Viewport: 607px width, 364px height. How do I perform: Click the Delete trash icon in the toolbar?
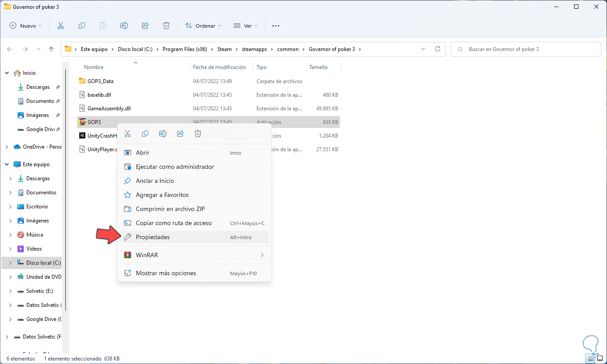166,25
